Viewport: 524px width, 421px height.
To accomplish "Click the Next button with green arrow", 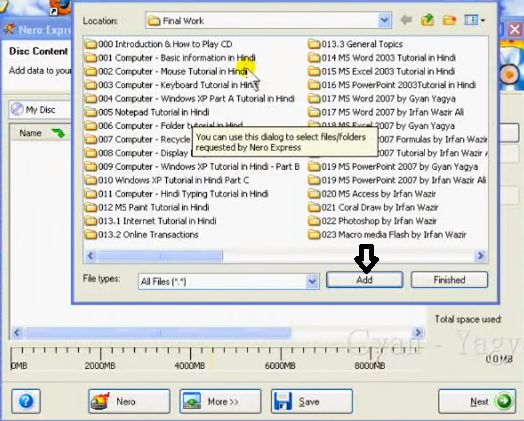I will point(477,401).
